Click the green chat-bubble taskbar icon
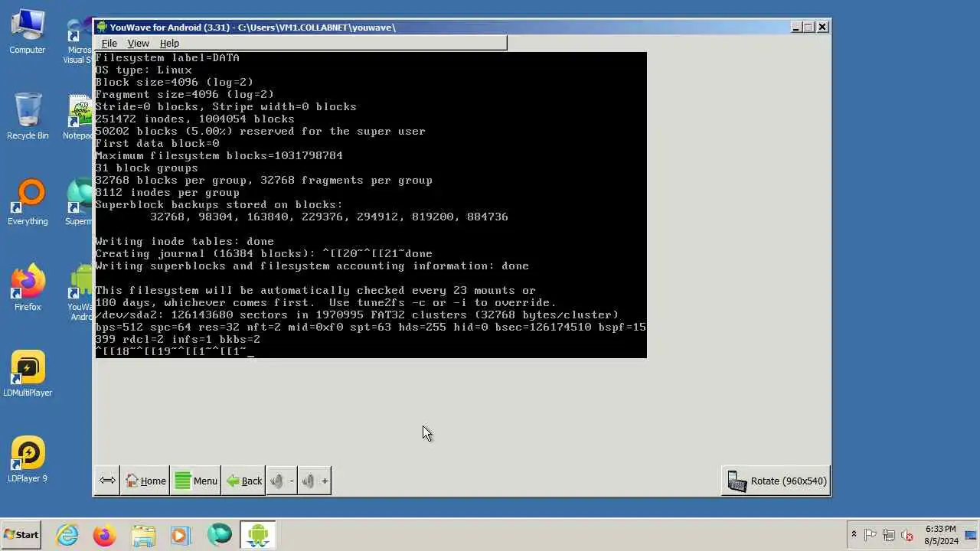Image resolution: width=980 pixels, height=551 pixels. click(x=219, y=535)
